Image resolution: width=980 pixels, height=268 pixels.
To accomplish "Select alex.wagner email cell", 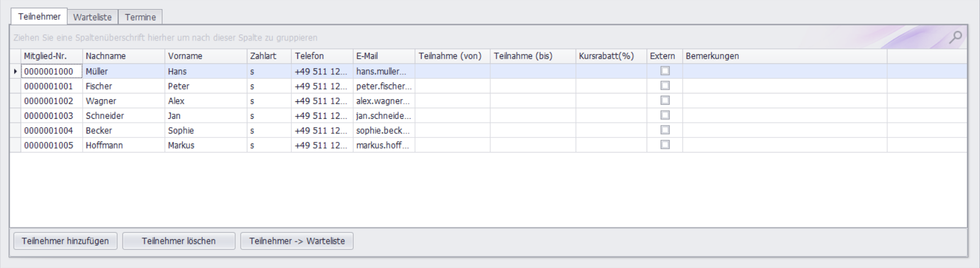I will click(384, 101).
